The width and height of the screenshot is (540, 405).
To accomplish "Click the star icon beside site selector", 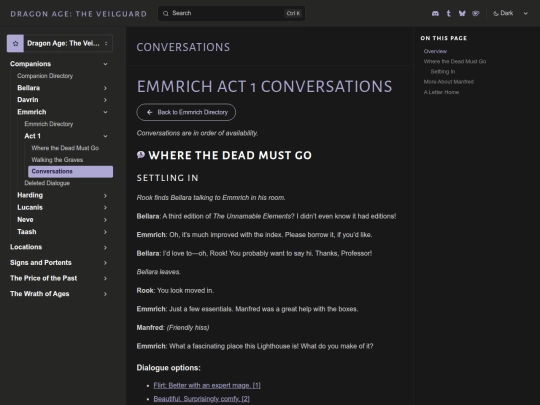I will coord(15,43).
